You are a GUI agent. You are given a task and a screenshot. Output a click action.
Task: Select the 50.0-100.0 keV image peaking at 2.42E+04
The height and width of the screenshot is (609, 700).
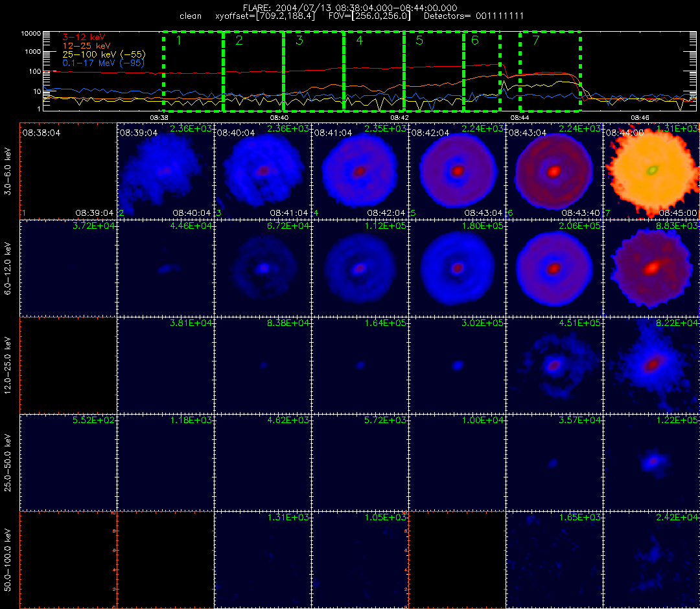(x=651, y=560)
